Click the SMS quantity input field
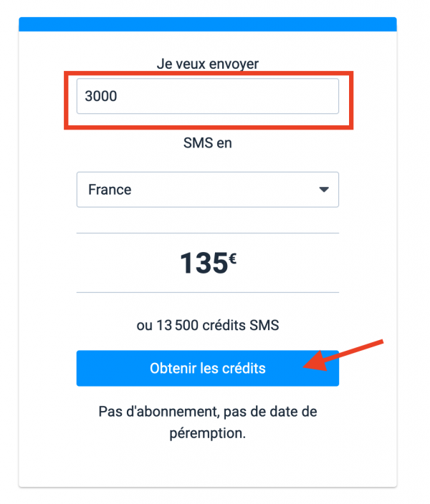This screenshot has height=504, width=430. tap(207, 96)
